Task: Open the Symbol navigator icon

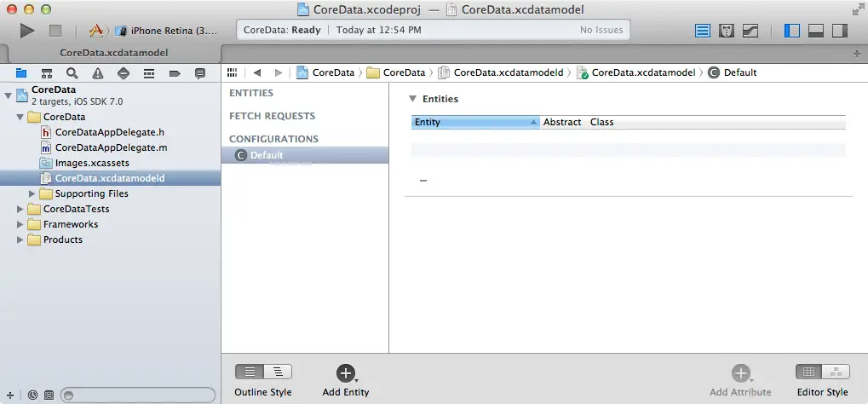Action: click(x=47, y=73)
